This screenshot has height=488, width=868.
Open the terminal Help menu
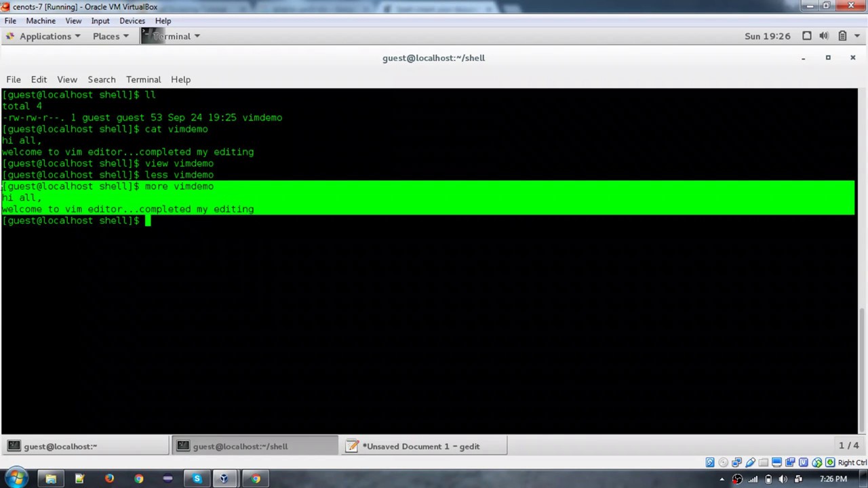[180, 79]
